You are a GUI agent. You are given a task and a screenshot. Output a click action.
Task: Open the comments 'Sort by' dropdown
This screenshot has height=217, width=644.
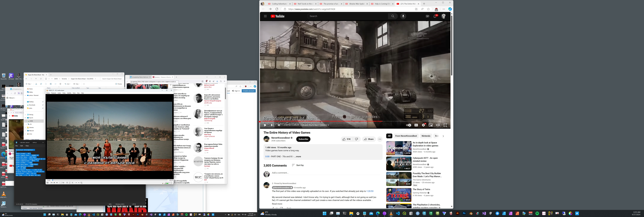tap(298, 165)
